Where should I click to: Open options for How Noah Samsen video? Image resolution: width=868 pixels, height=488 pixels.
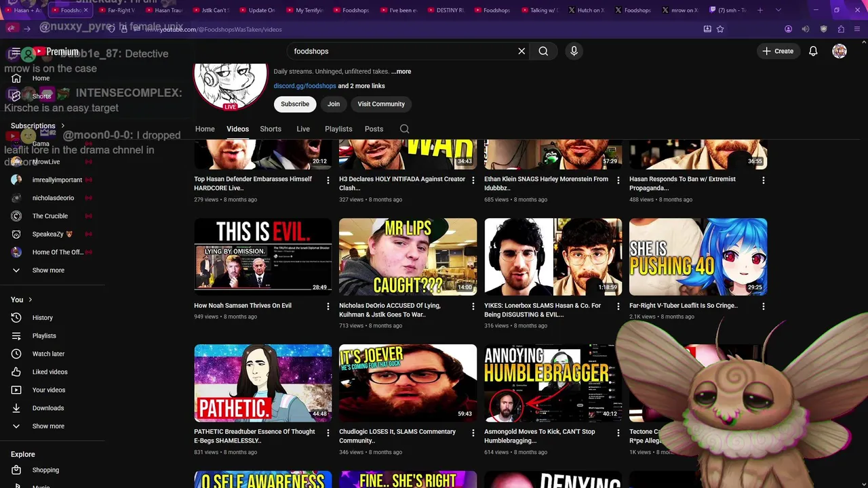point(328,306)
